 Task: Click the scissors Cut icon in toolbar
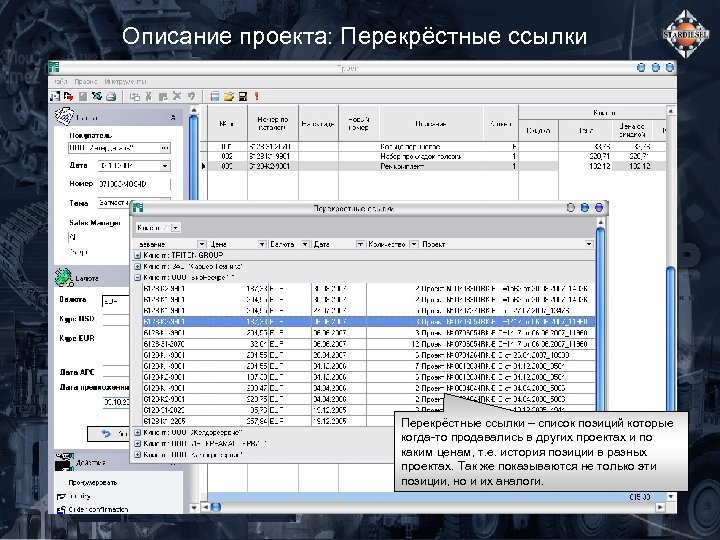click(x=148, y=96)
